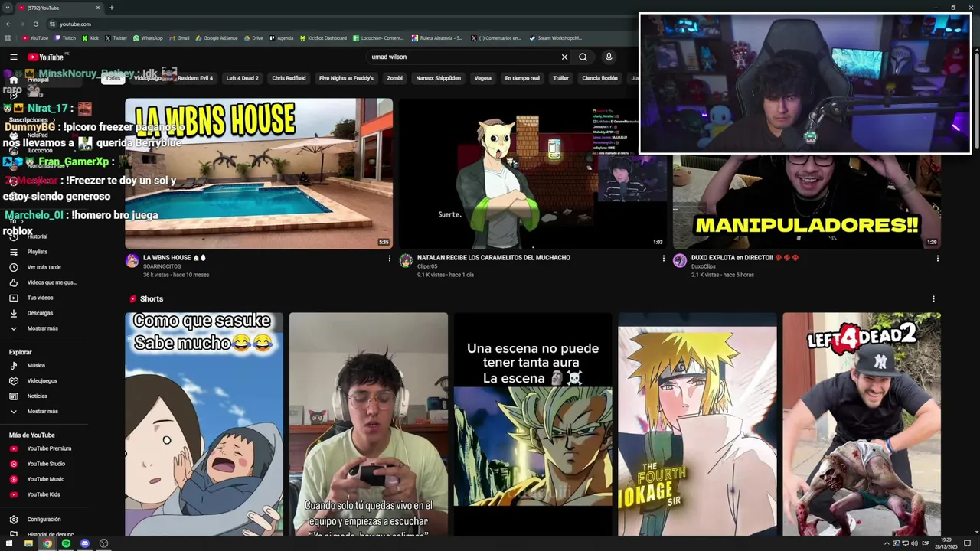Open Videojuegos under Explorar
The width and height of the screenshot is (980, 551).
pos(43,381)
